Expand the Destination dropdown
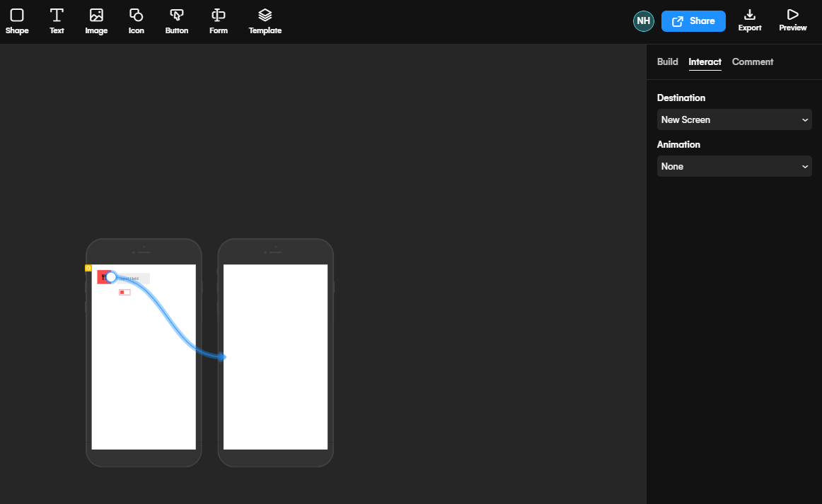 point(734,119)
